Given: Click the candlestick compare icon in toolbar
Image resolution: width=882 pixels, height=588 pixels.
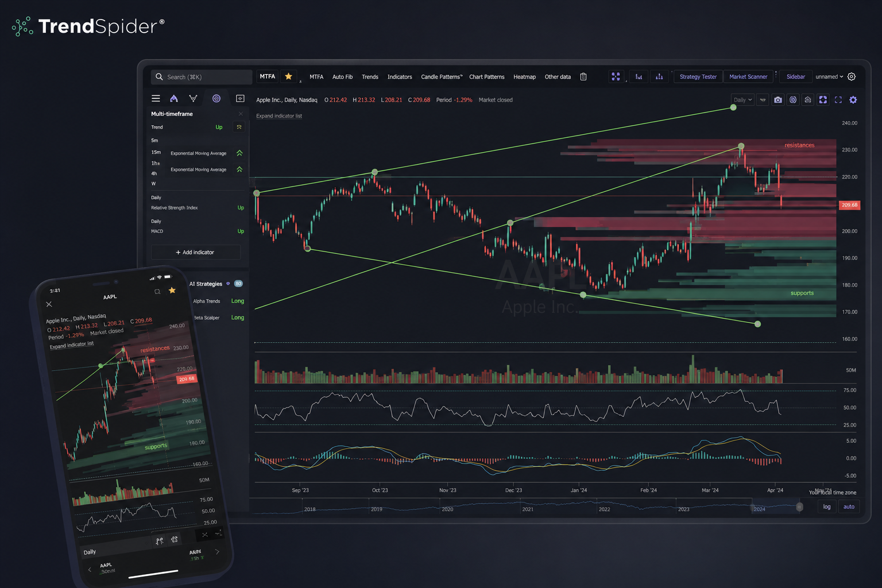Looking at the screenshot, I should [x=659, y=76].
